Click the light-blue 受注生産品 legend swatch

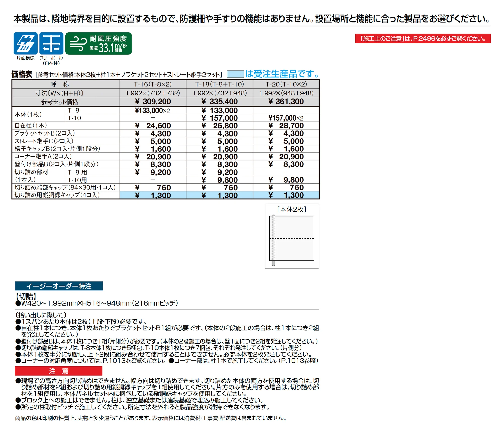coord(235,74)
